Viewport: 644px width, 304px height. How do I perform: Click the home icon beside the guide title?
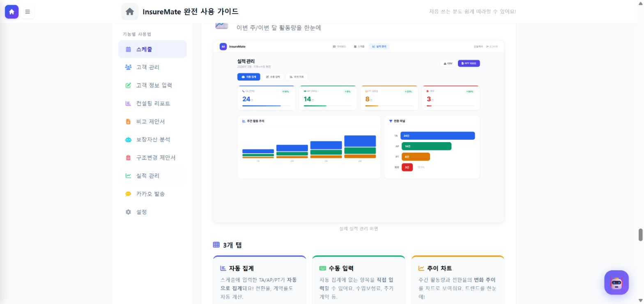click(x=130, y=12)
